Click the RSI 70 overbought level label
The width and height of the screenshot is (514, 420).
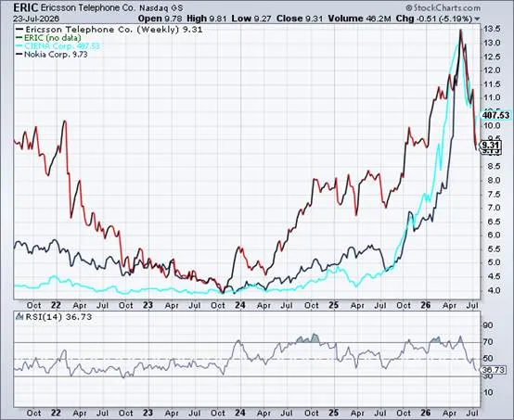[x=488, y=342]
